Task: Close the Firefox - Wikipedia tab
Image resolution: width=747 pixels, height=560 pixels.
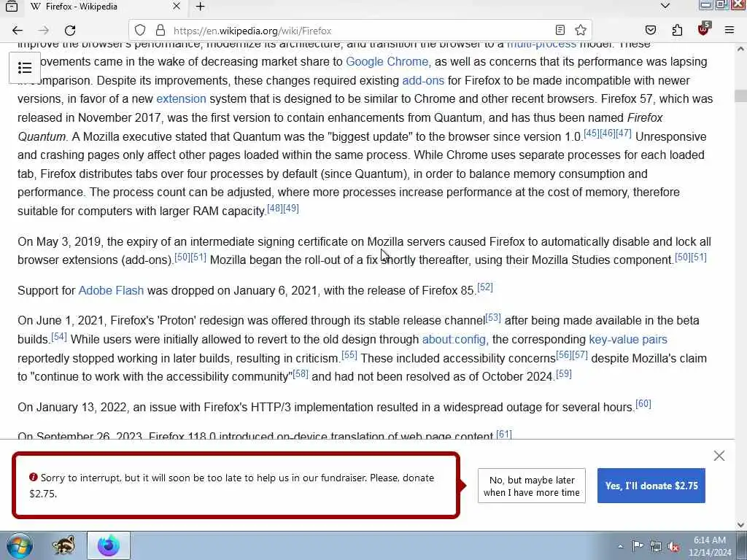Action: (x=177, y=6)
